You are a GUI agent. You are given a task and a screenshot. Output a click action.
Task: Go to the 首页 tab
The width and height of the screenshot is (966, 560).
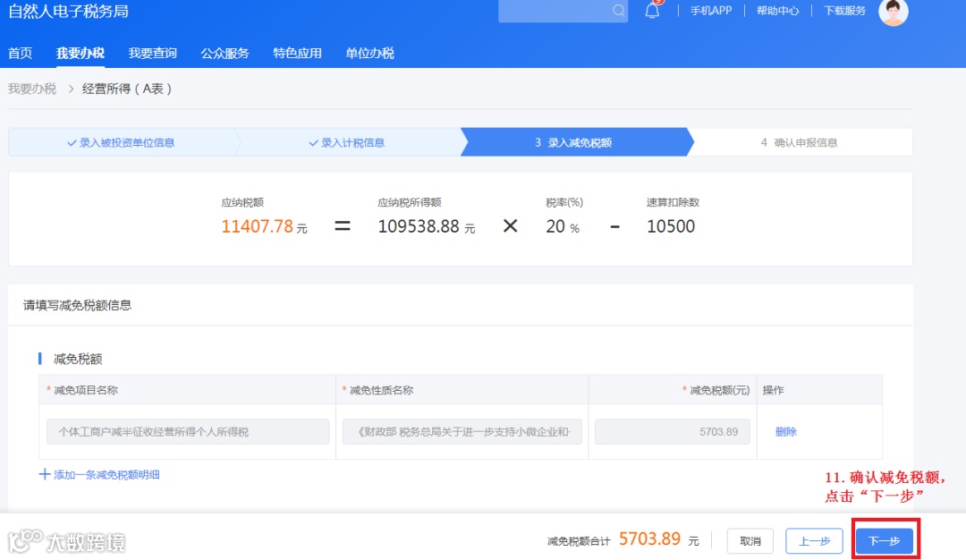click(x=21, y=53)
